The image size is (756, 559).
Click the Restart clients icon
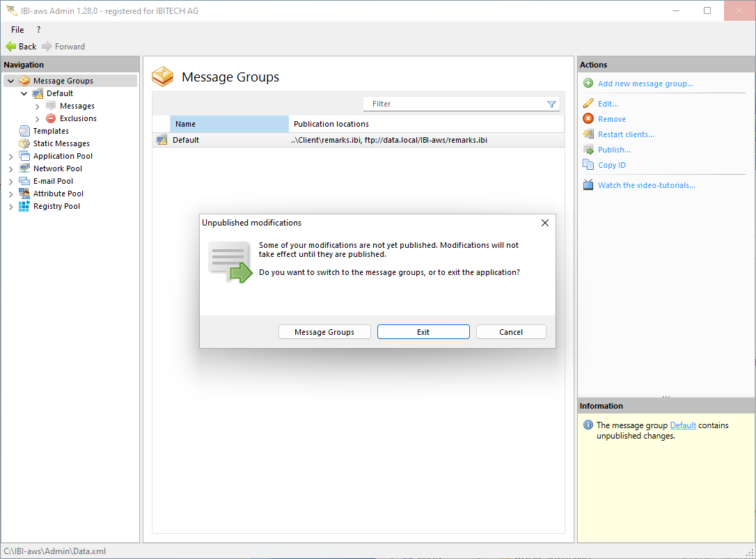(588, 134)
